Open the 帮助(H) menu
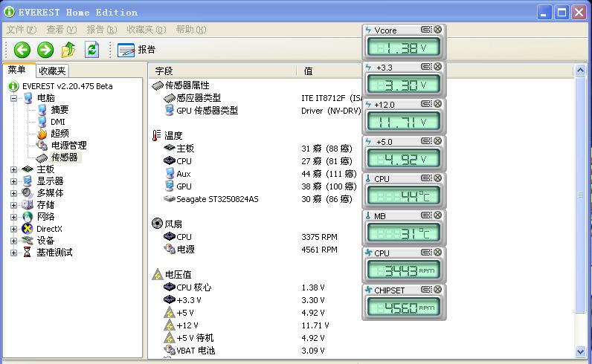Image resolution: width=592 pixels, height=364 pixels. (x=190, y=30)
